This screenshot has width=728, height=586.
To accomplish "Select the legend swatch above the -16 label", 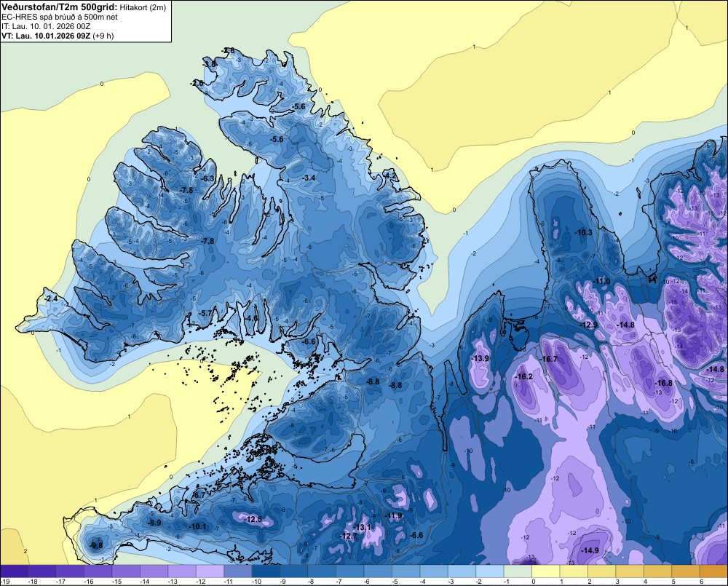I will point(98,571).
